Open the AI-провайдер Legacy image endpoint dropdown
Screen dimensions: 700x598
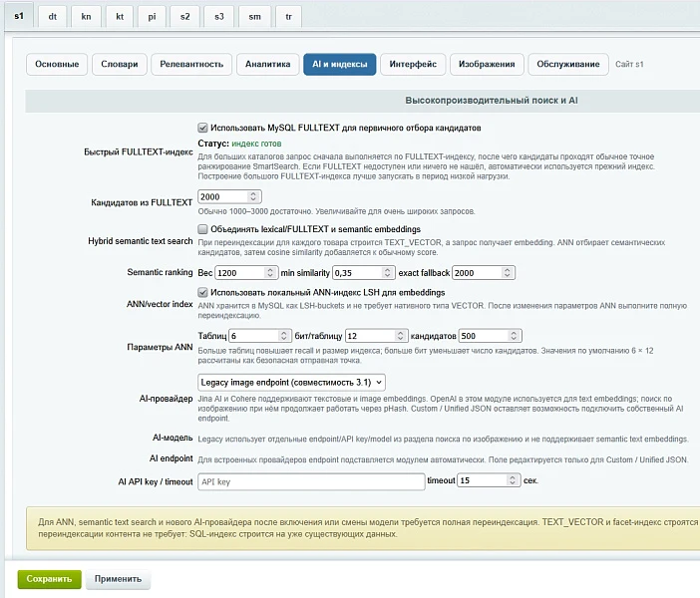[x=291, y=383]
